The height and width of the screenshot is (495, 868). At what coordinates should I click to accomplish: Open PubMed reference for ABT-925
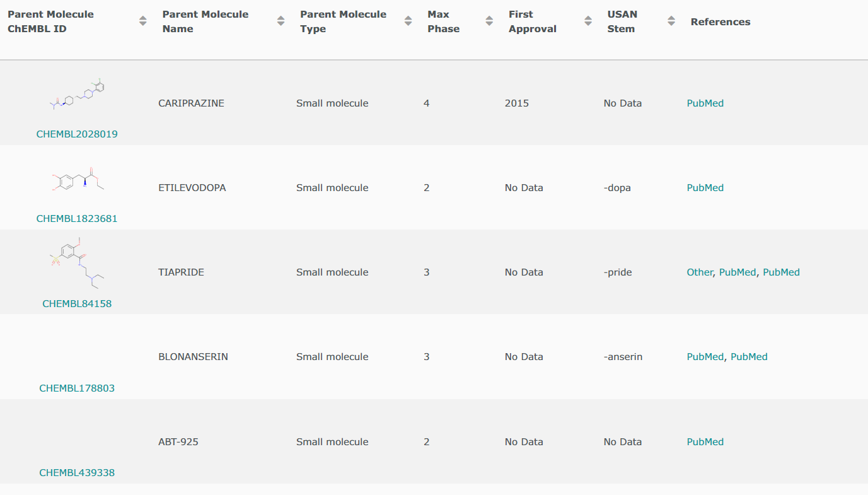click(705, 442)
